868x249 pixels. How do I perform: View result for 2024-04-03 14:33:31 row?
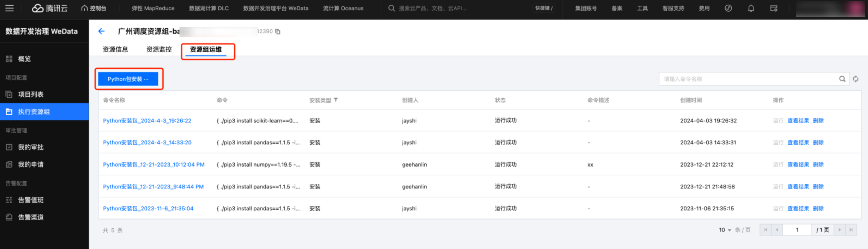point(798,142)
